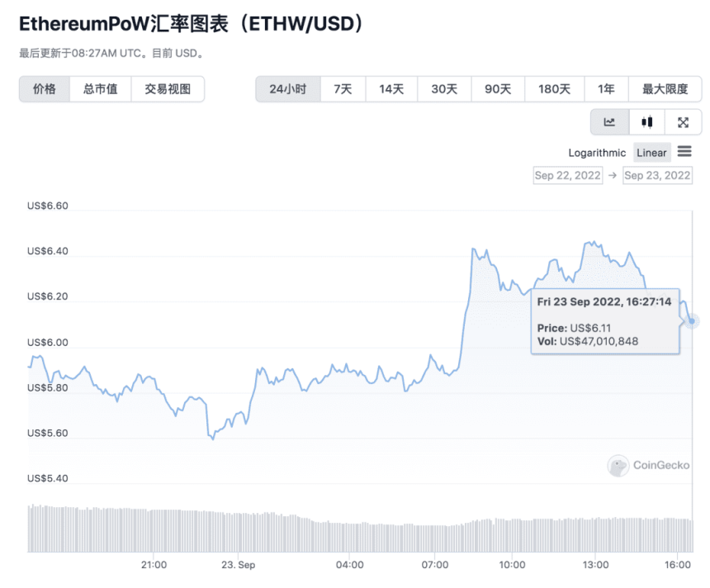This screenshot has width=710, height=588.
Task: Open chart hamburger menu
Action: 684,152
